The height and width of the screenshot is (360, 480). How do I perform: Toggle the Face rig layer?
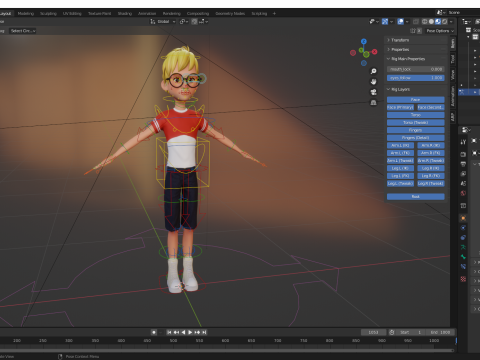416,100
